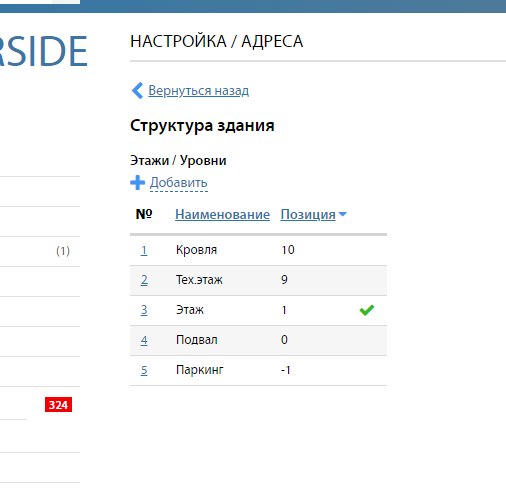Screen dimensions: 506x489
Task: Click the Этажи / Уровни subheading
Action: tap(178, 160)
